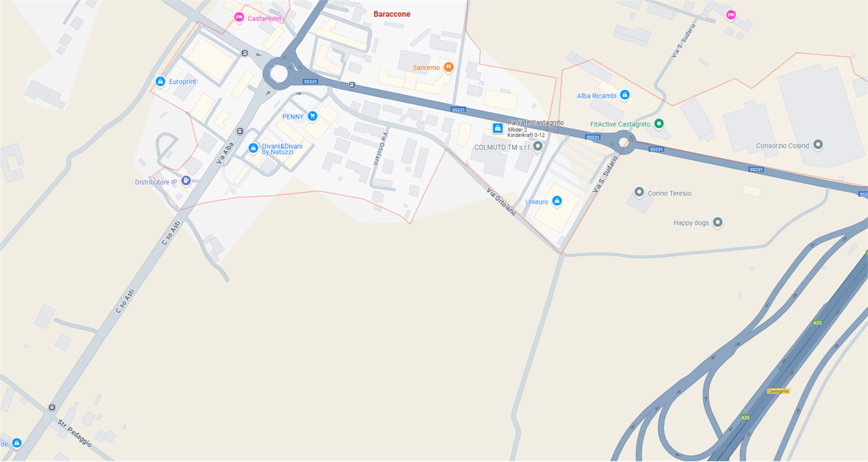Open the Distributore IP fuel station marker
868x462 pixels.
(185, 181)
